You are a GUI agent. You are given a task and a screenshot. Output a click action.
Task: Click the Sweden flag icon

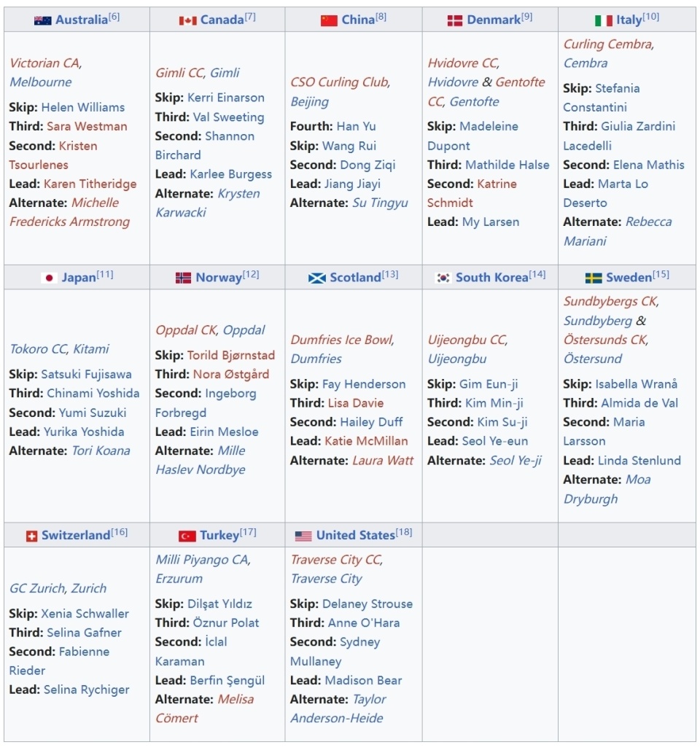[x=594, y=278]
